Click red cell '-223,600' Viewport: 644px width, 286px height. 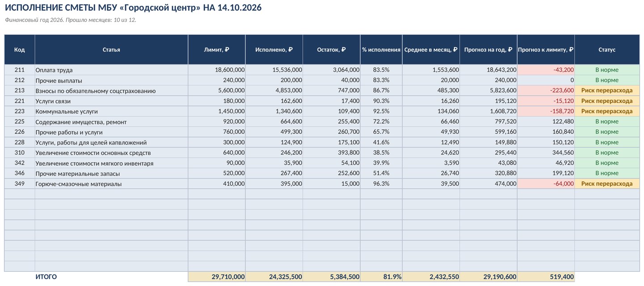[546, 90]
